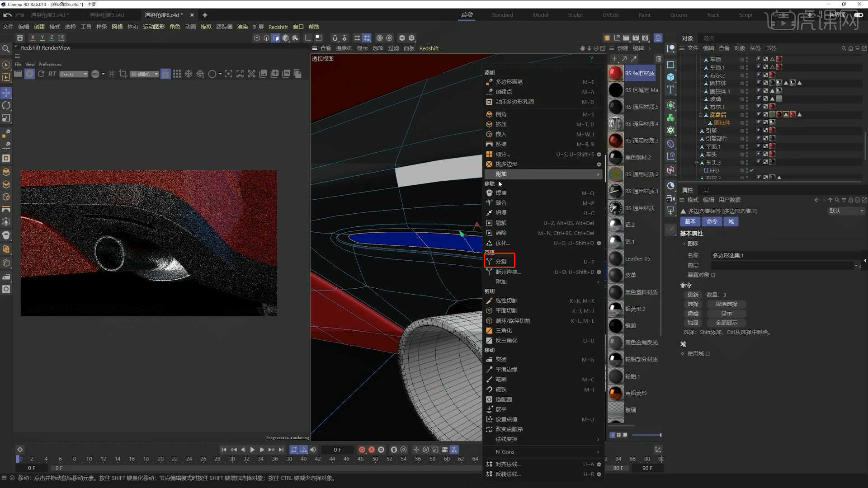This screenshot has width=868, height=488.
Task: Select the crop region tool in RenderView
Action: click(123, 74)
